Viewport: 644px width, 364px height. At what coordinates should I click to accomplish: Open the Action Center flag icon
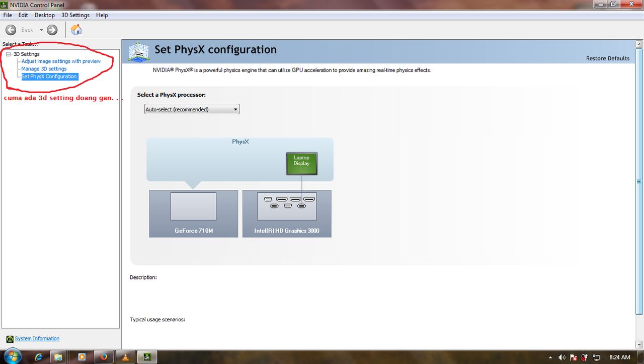pyautogui.click(x=573, y=357)
